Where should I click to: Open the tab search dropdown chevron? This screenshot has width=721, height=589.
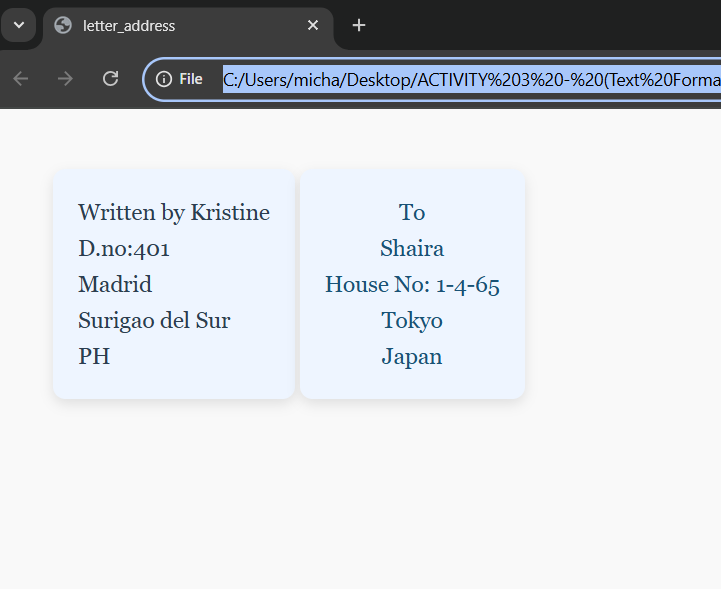point(18,24)
